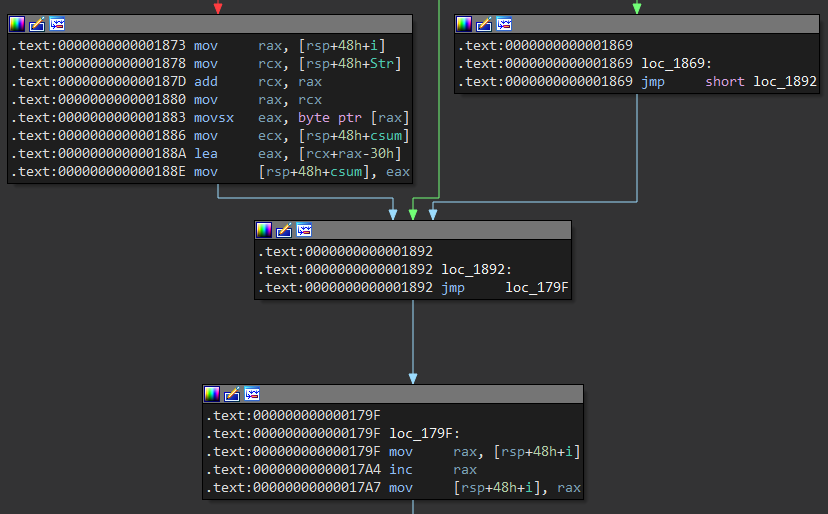Click 'mov [rsp+48h+csum], eax' line
The image size is (828, 514).
(x=210, y=171)
